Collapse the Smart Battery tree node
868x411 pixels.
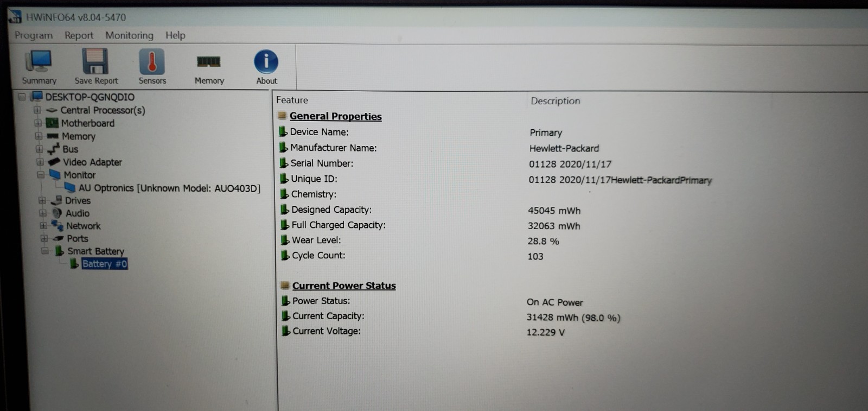[x=45, y=251]
